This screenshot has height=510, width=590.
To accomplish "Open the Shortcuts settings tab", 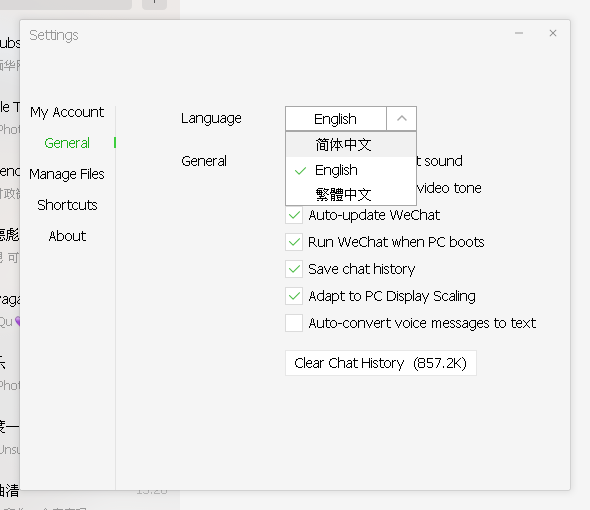I will (67, 205).
